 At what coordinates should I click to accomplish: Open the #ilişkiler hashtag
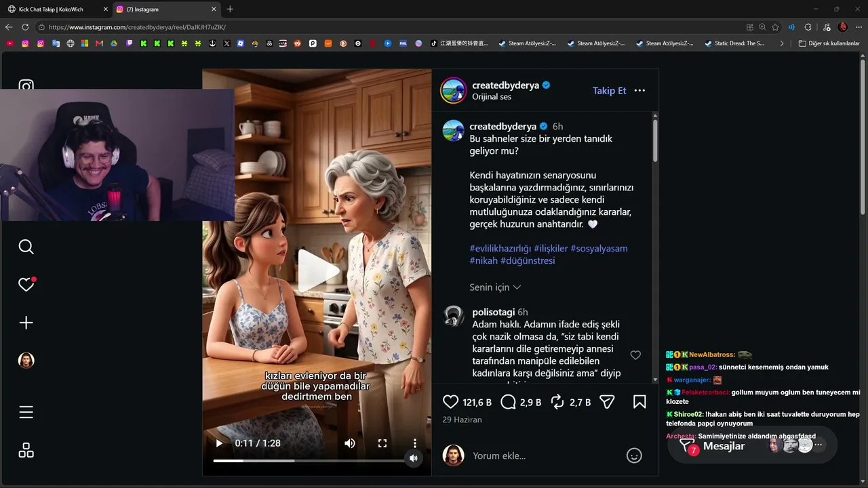(551, 248)
